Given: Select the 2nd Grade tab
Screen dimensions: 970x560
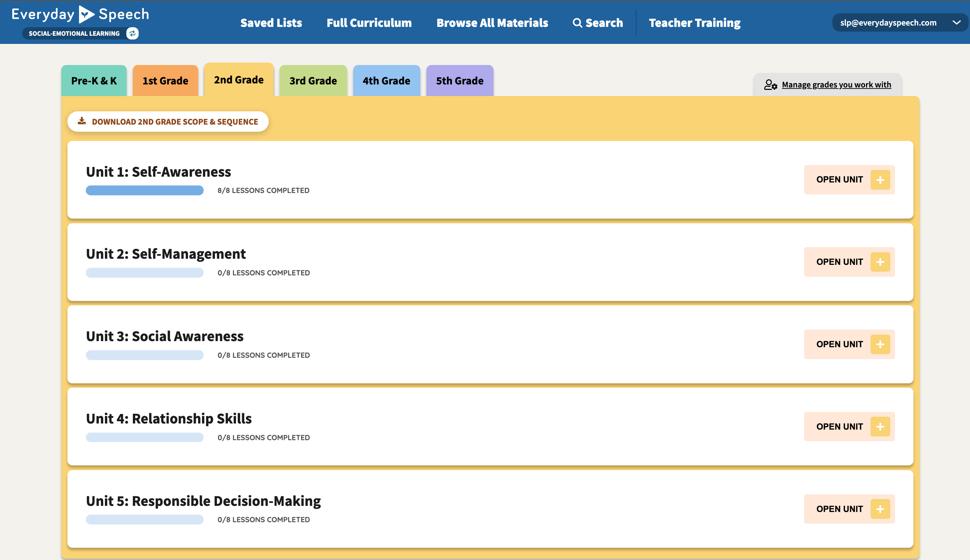Looking at the screenshot, I should 239,80.
